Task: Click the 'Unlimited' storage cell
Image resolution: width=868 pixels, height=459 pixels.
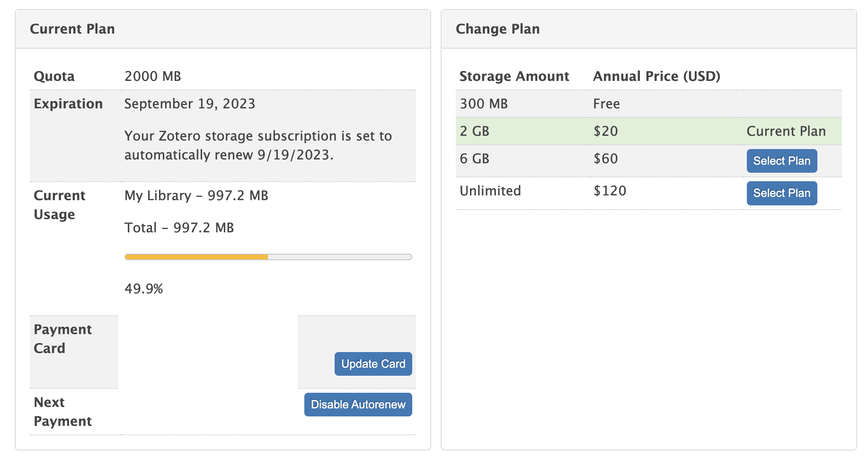Action: [490, 191]
